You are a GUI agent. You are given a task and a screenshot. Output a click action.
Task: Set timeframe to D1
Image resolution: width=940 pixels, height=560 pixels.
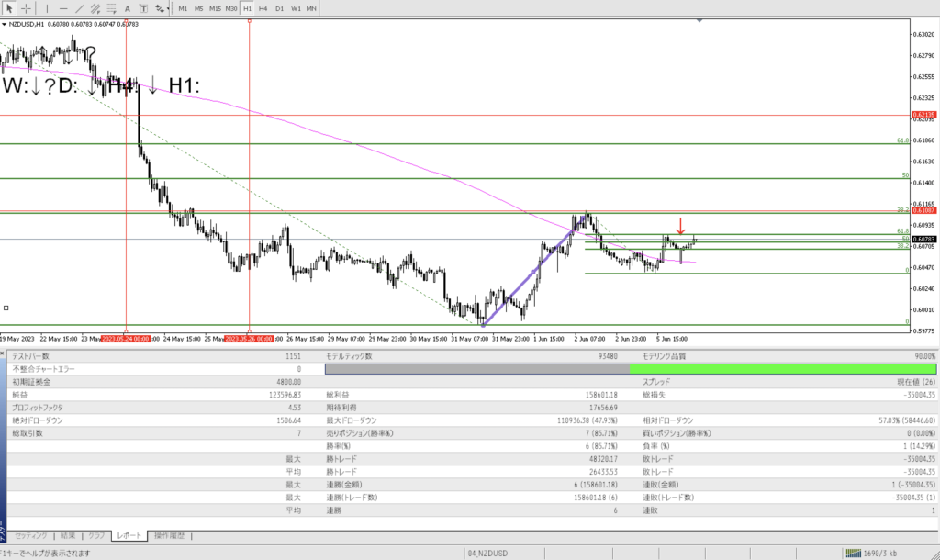click(x=279, y=8)
